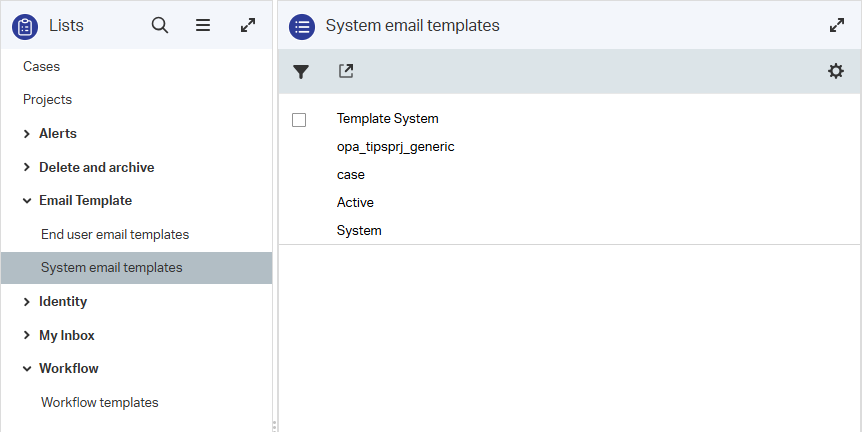Collapse the Email Template section
The width and height of the screenshot is (862, 432).
27,201
